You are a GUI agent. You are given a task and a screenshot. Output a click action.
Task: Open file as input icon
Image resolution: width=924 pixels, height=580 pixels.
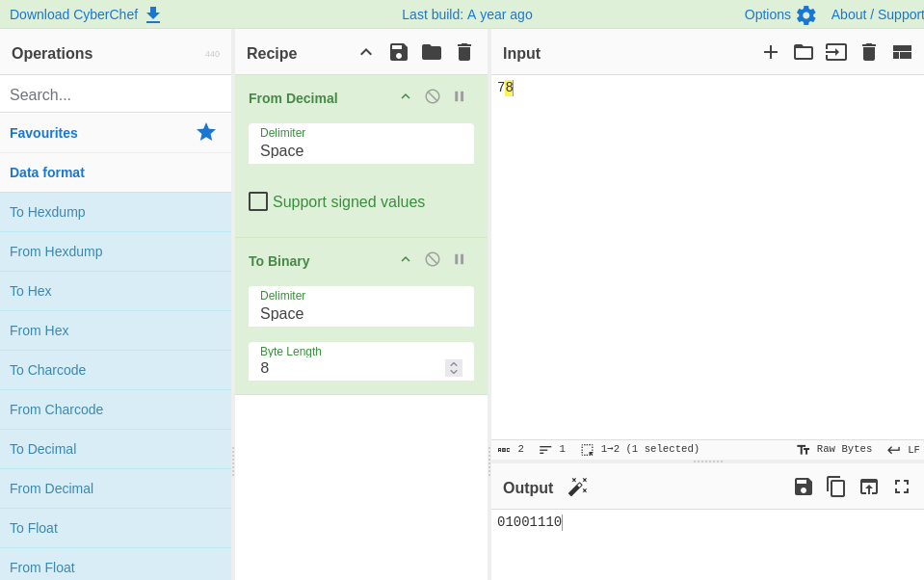pyautogui.click(x=836, y=52)
